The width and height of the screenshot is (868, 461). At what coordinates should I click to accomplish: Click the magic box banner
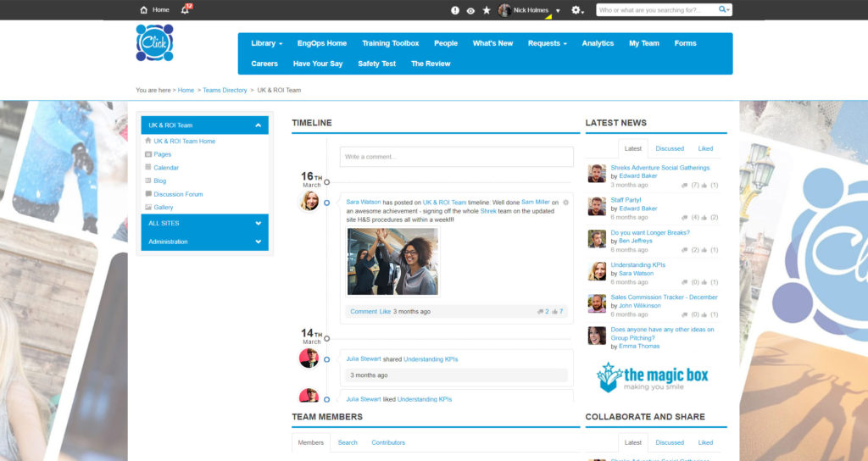[652, 377]
